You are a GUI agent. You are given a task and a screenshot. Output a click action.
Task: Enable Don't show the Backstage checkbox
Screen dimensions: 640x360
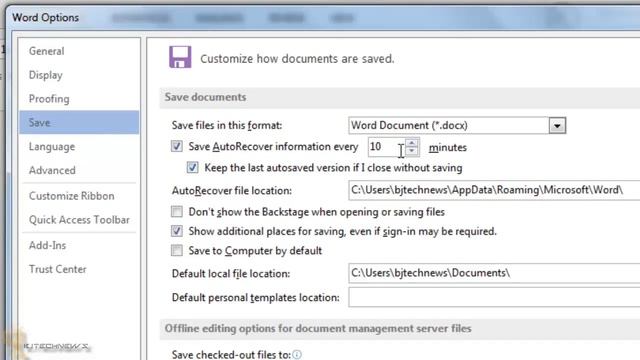[177, 211]
